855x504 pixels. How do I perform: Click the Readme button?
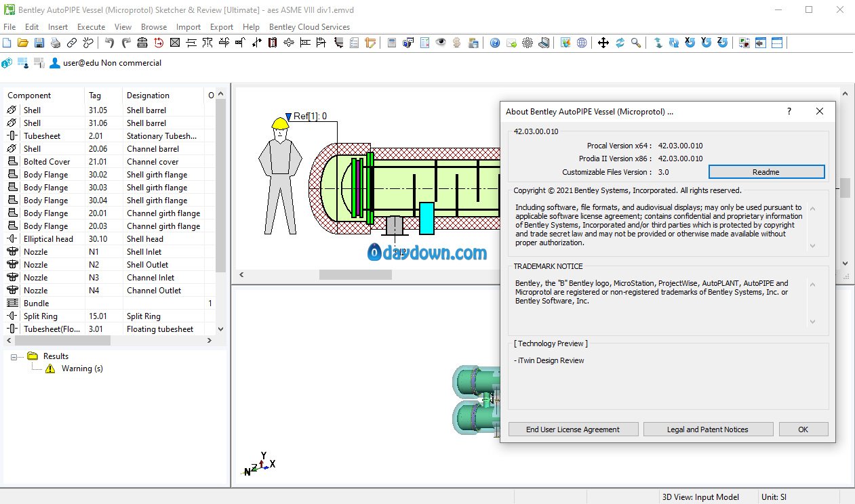(766, 172)
